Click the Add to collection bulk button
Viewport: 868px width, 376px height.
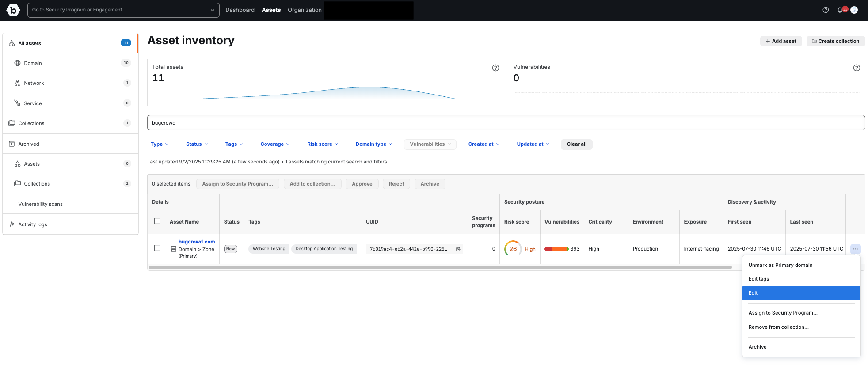312,184
